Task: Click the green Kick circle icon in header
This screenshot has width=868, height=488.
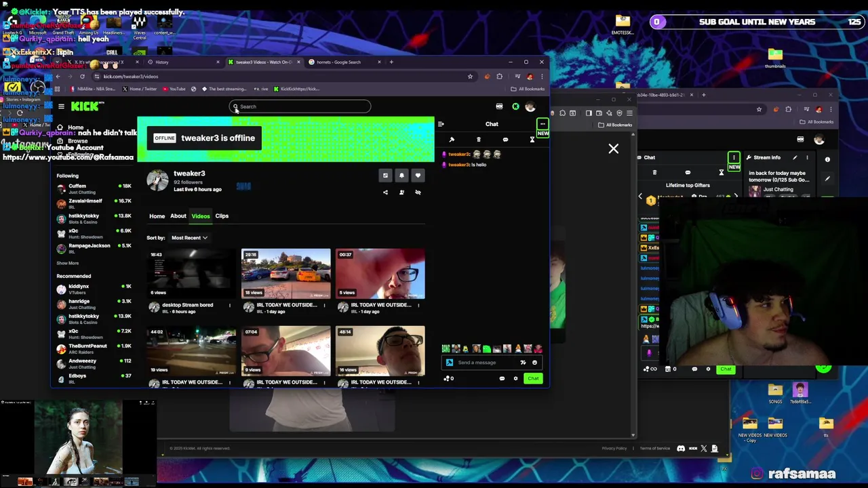Action: (x=515, y=106)
